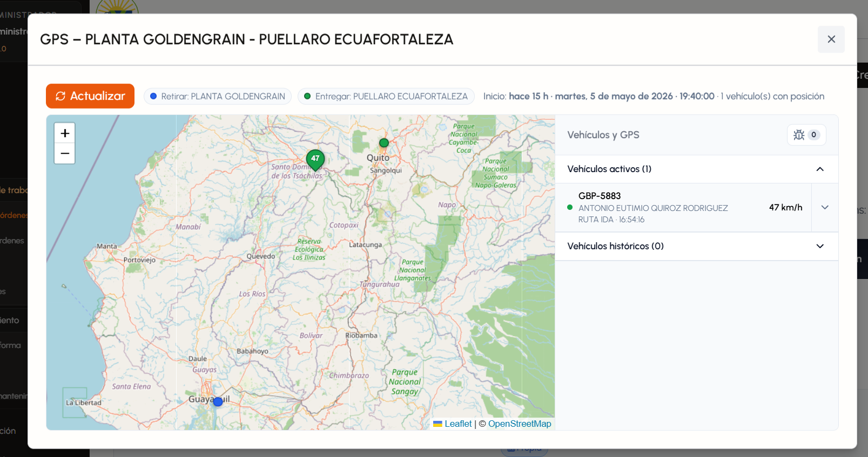Zoom in on the map

[65, 133]
